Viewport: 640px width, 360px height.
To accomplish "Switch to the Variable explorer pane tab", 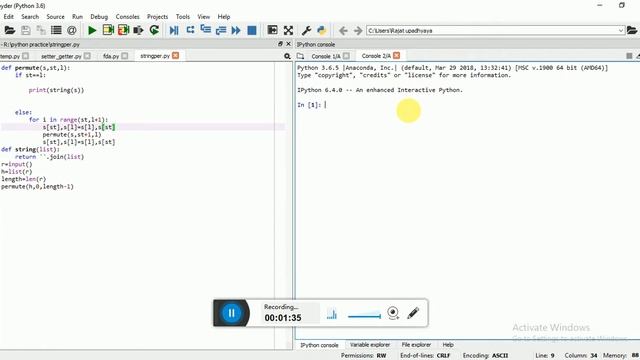I will [370, 345].
